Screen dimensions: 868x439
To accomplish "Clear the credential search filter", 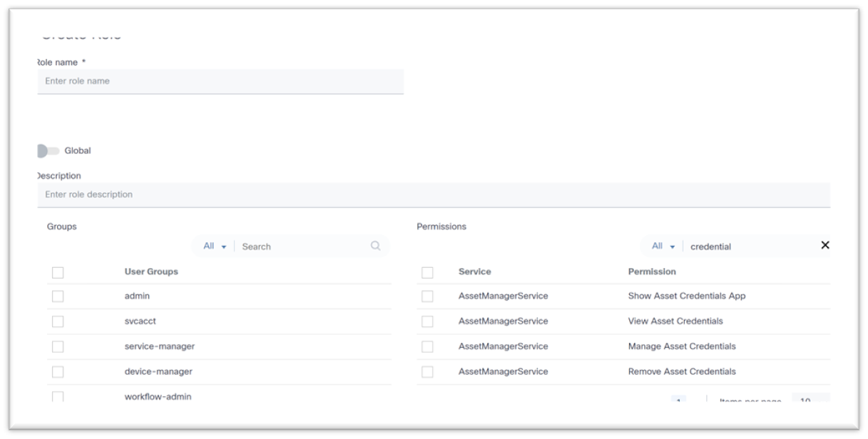I will pos(825,245).
